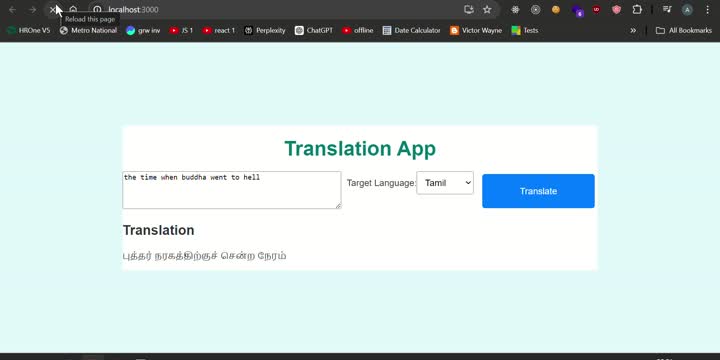The image size is (720, 360).
Task: Open the profile avatar A
Action: pos(687,10)
